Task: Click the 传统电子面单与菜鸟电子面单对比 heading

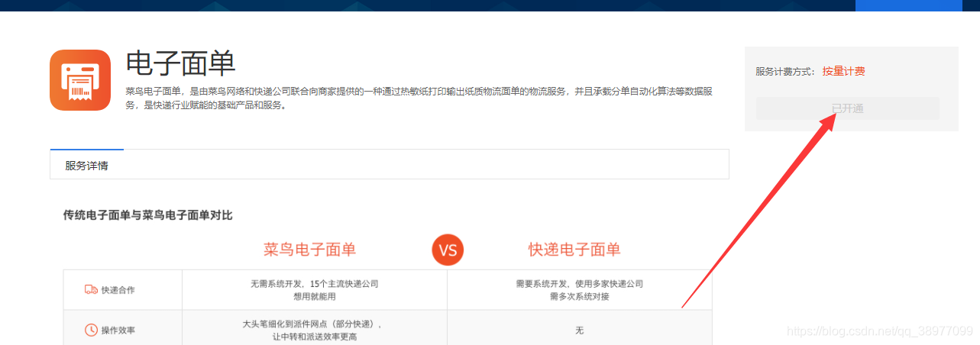Action: [x=147, y=215]
